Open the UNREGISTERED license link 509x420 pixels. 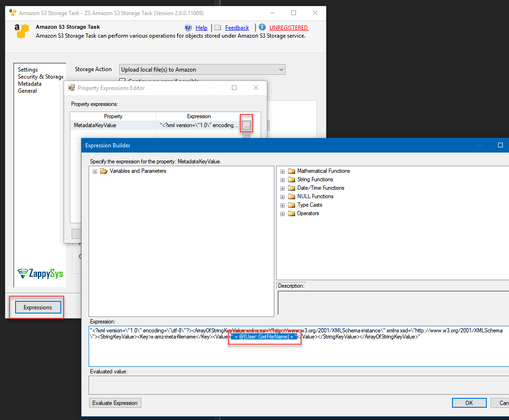click(x=289, y=27)
